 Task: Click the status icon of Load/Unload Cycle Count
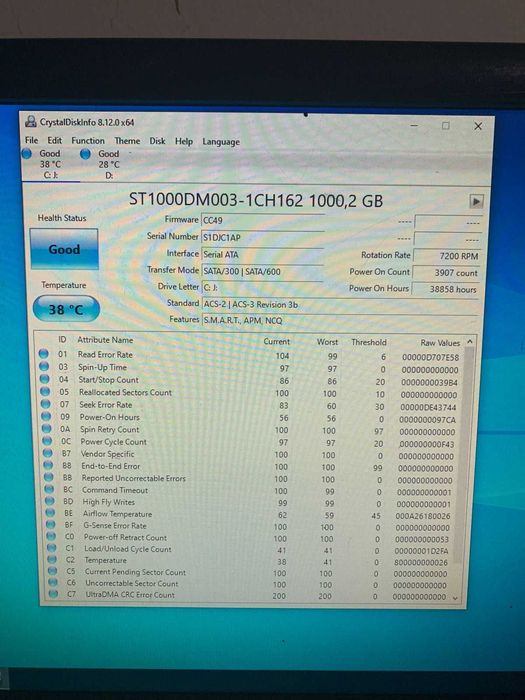[x=52, y=547]
